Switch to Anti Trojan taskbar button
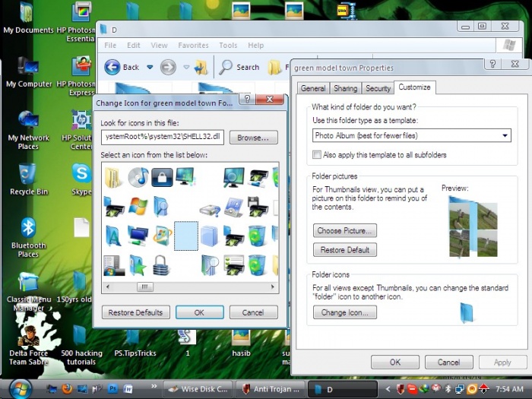Viewport: 532px width, 399px height. pyautogui.click(x=271, y=389)
